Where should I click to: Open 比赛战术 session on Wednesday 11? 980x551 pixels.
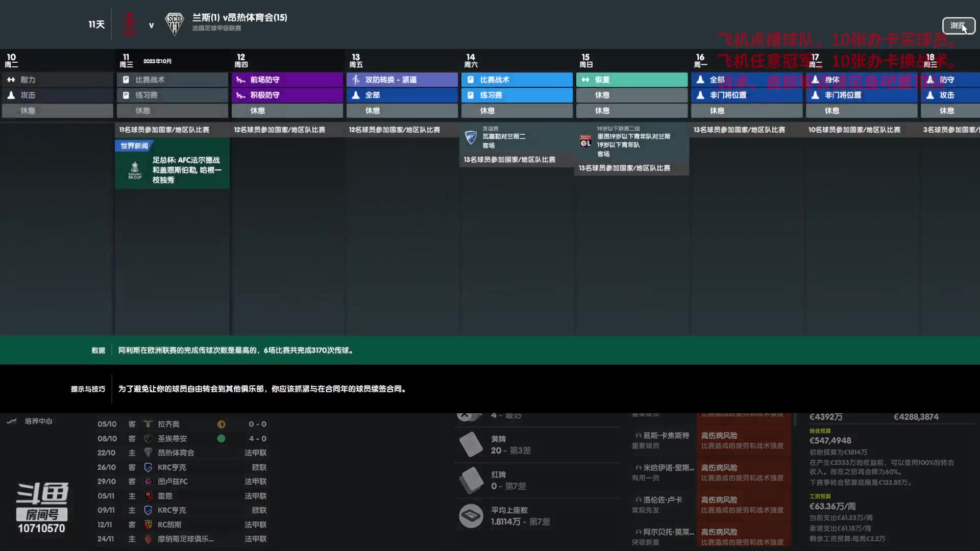172,80
